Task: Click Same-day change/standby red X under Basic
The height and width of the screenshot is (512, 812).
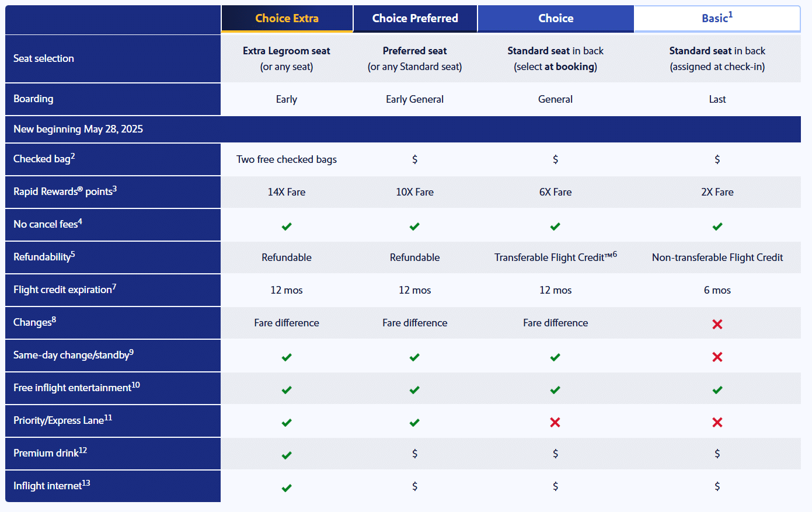Action: (x=717, y=357)
